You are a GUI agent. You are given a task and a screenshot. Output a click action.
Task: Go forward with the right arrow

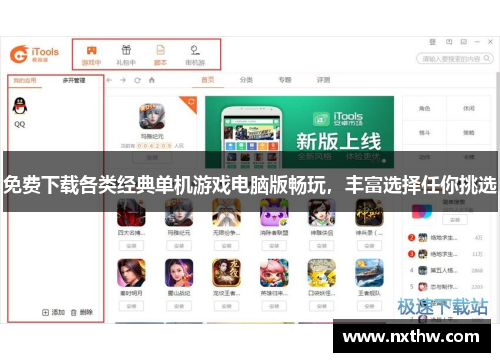[x=123, y=80]
